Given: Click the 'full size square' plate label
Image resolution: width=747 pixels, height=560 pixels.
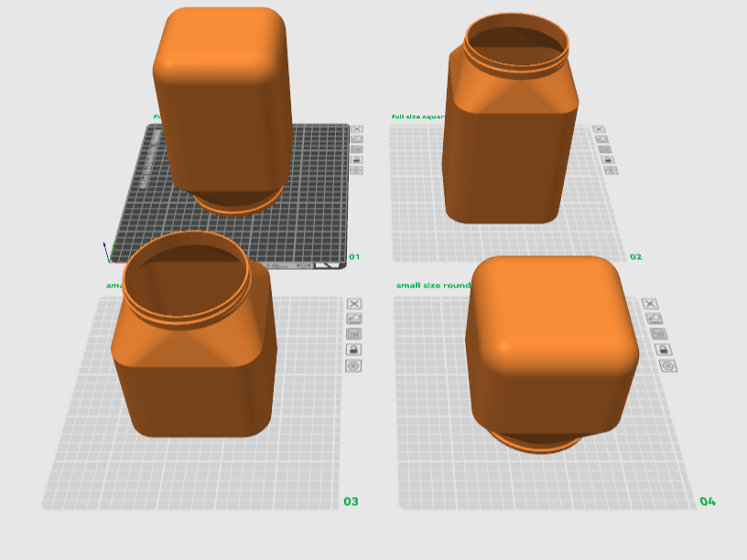Looking at the screenshot, I should pos(419,116).
